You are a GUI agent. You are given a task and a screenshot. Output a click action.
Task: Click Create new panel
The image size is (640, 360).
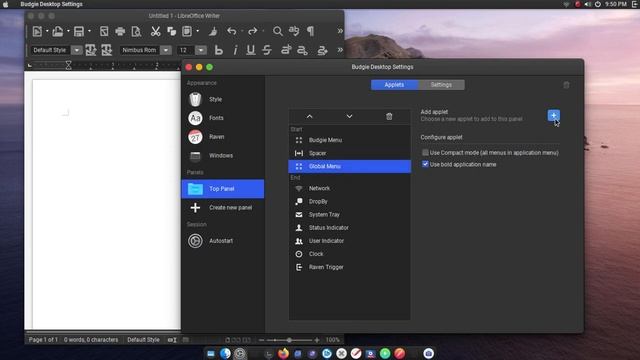223,207
